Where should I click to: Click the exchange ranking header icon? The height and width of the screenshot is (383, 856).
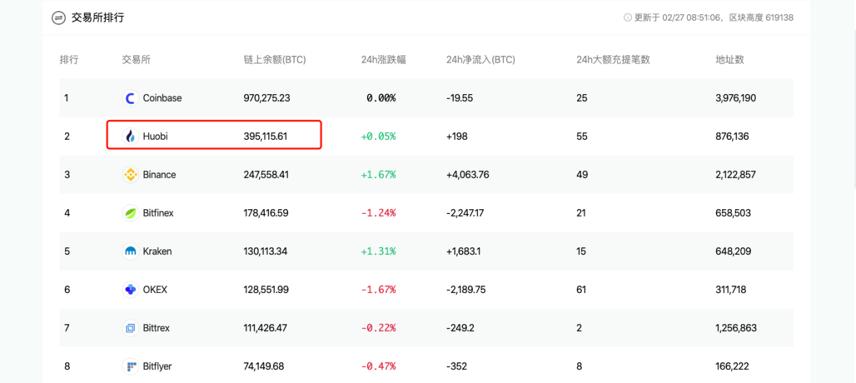tap(58, 18)
